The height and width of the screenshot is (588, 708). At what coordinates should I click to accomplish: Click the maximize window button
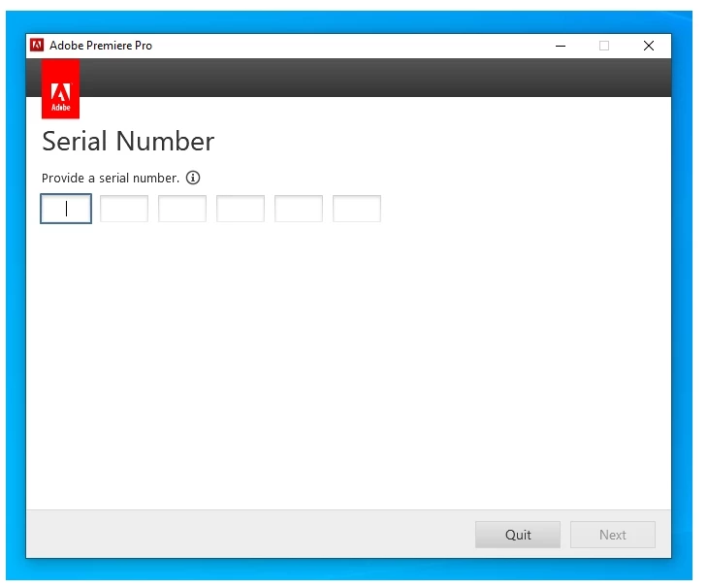tap(604, 46)
